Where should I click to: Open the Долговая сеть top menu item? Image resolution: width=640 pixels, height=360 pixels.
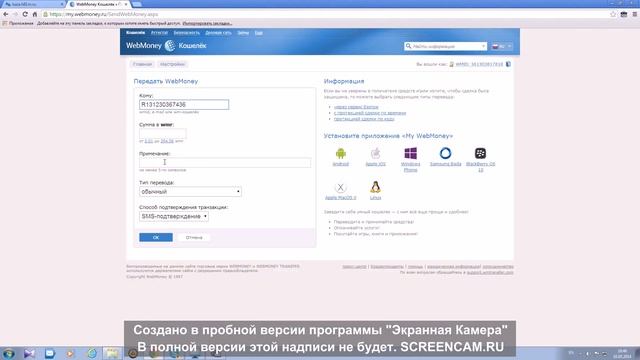click(218, 33)
